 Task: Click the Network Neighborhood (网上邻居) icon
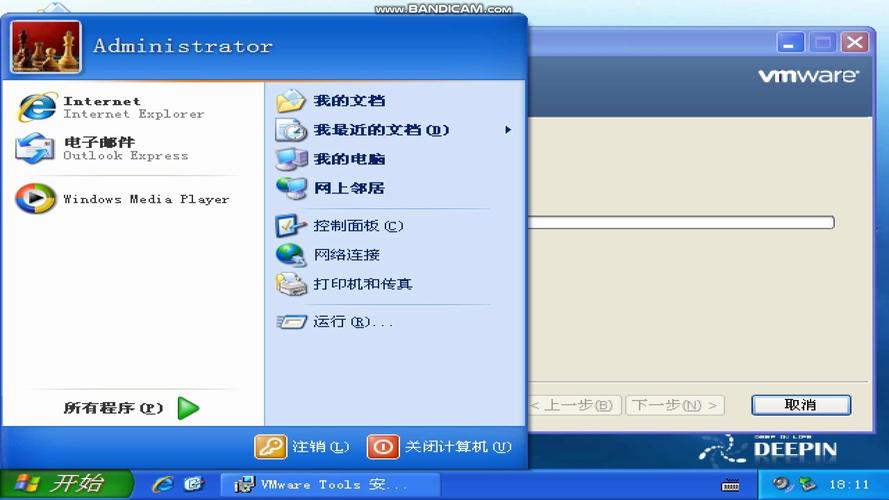(x=291, y=188)
